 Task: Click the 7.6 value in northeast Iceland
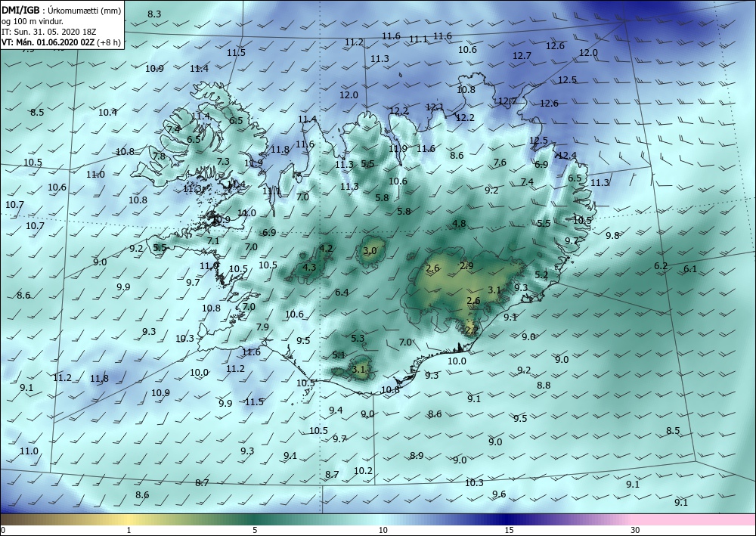(500, 163)
